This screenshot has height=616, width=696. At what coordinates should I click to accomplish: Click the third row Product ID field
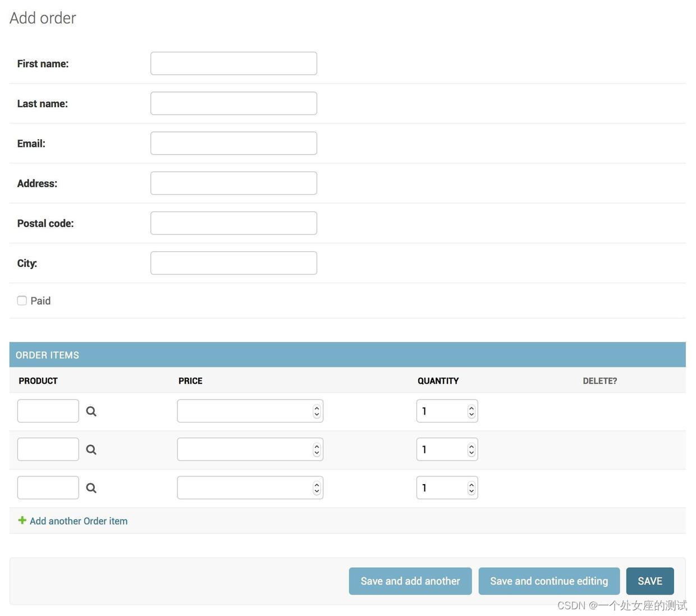48,488
